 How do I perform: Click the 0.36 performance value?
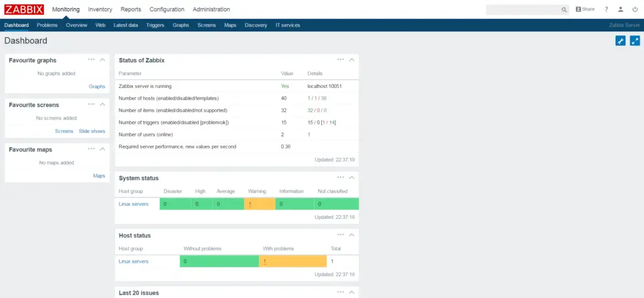(286, 146)
